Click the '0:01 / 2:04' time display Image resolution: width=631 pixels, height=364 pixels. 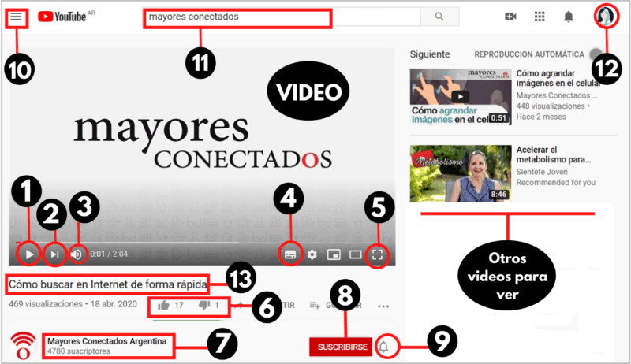(109, 254)
